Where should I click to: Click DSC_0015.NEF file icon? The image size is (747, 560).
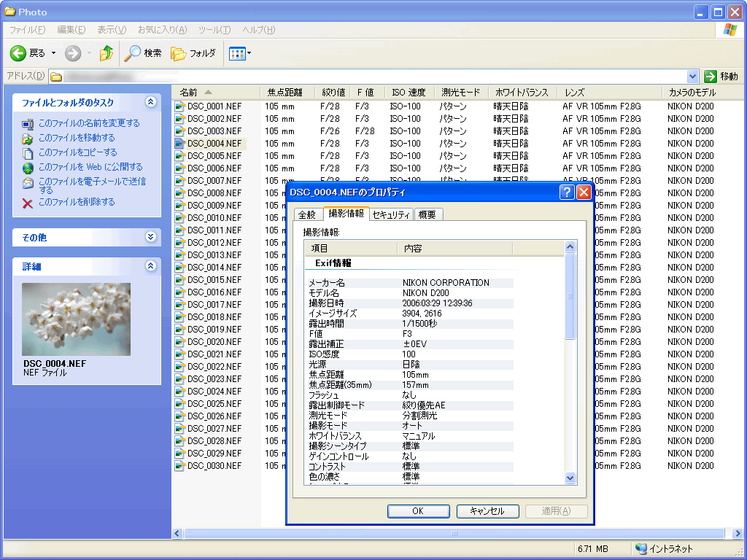tap(179, 279)
